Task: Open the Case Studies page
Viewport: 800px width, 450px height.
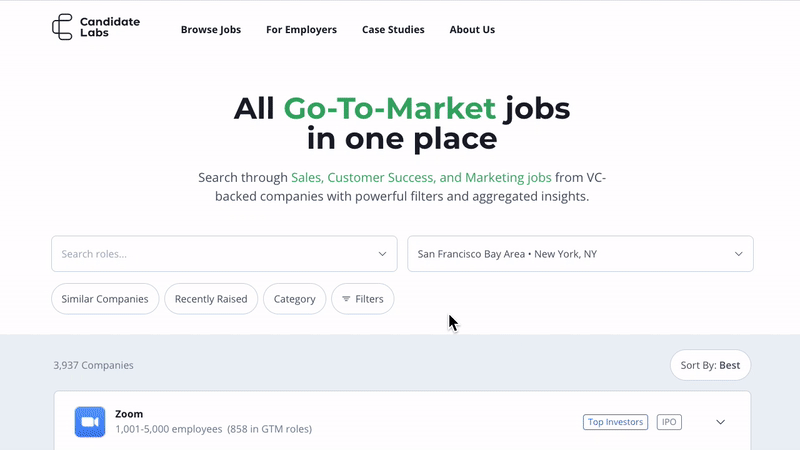Action: (393, 30)
